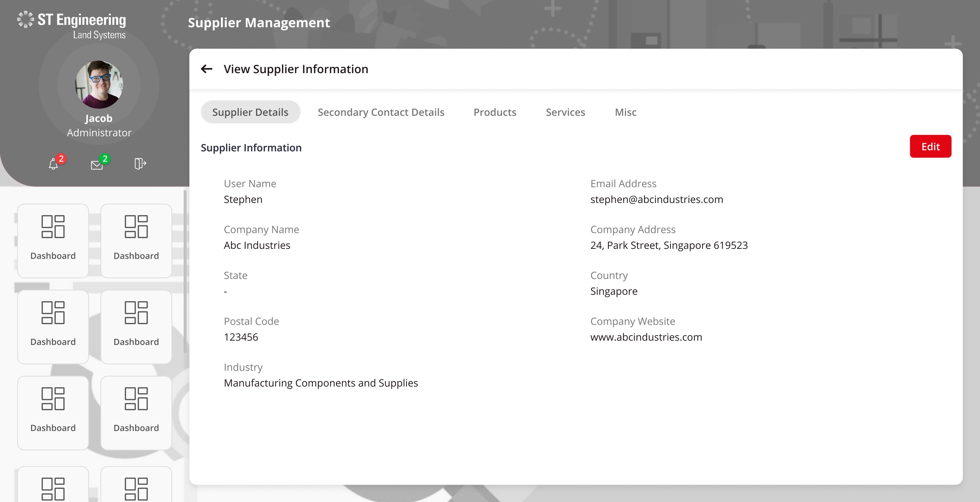Click the website www.abcindustries.com
980x502 pixels.
point(646,337)
